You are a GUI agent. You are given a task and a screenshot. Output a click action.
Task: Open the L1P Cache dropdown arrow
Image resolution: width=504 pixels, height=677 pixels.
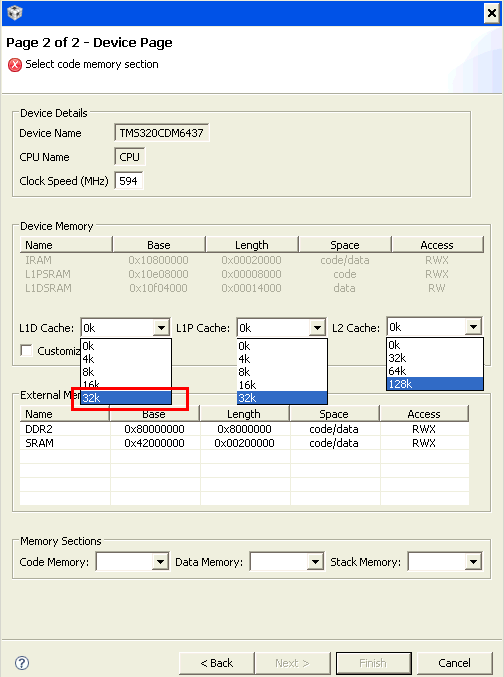tap(317, 328)
